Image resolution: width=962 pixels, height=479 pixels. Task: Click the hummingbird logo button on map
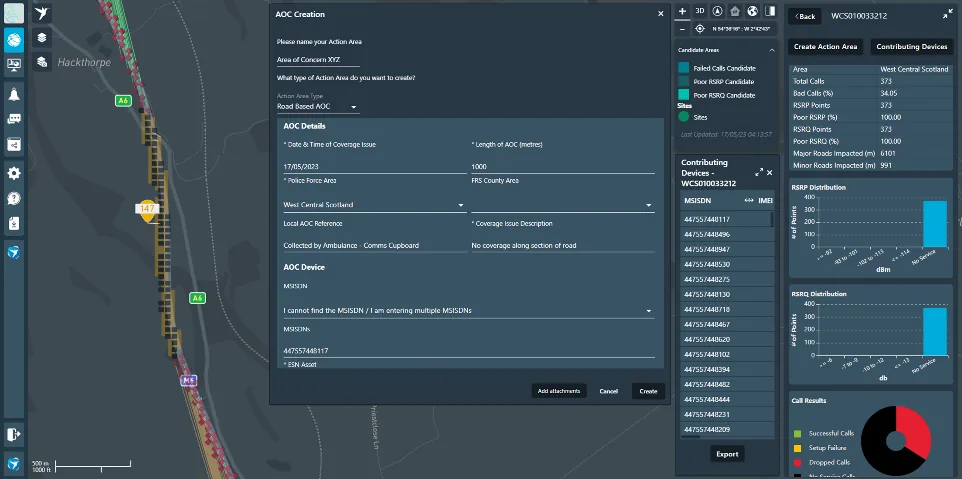[42, 12]
